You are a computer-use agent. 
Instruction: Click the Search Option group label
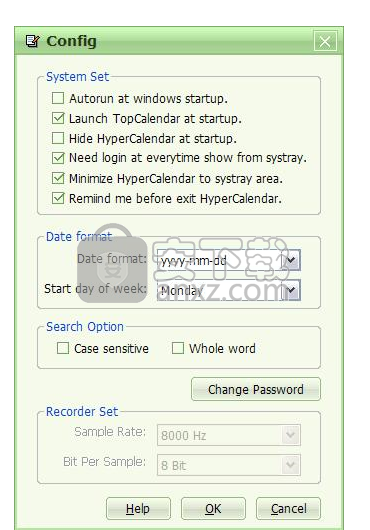pyautogui.click(x=85, y=327)
